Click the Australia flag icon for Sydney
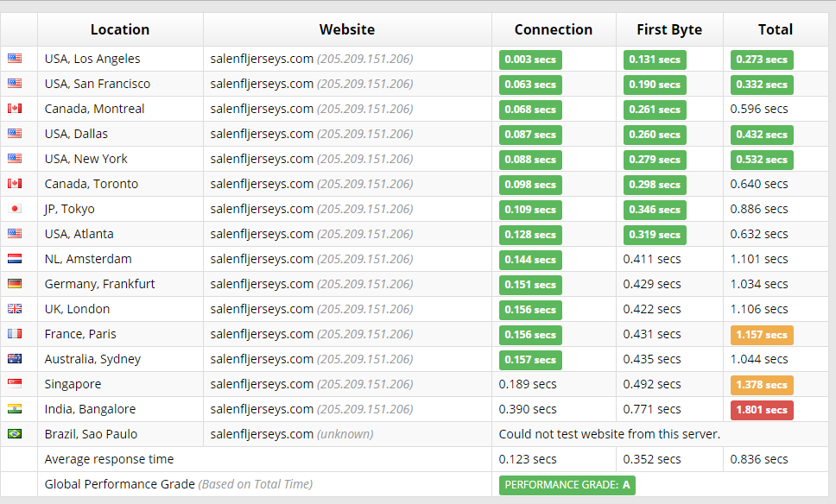Viewport: 836px width, 504px height. coord(15,358)
